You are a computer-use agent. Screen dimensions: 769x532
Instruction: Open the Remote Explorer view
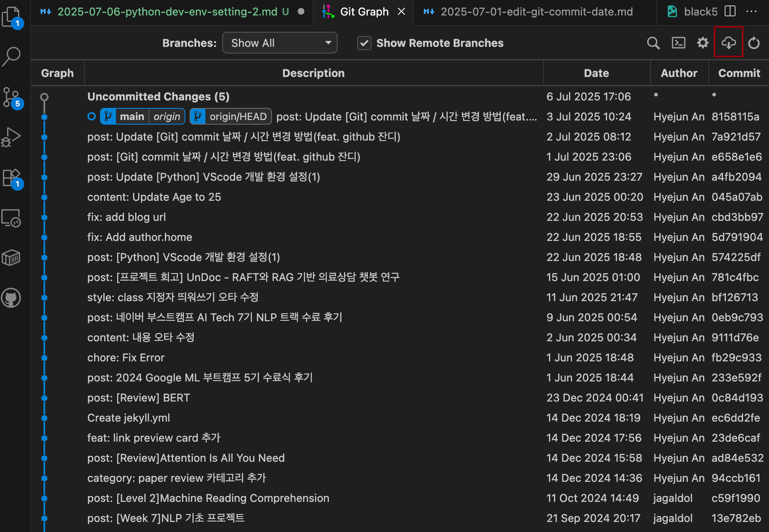11,218
